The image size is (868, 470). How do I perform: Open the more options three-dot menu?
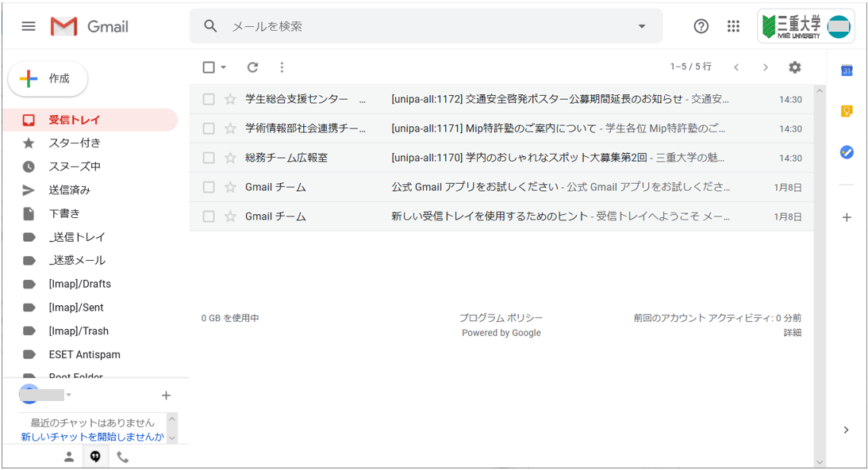click(282, 67)
